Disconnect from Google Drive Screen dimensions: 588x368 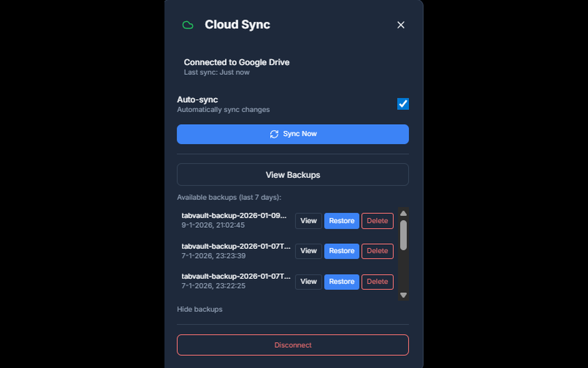tap(293, 345)
